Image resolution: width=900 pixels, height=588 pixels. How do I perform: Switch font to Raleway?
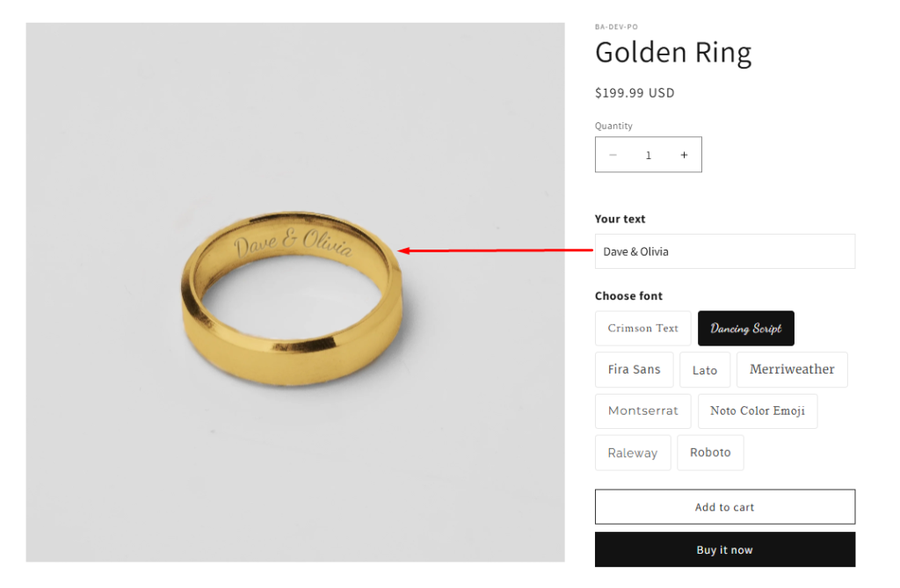633,453
